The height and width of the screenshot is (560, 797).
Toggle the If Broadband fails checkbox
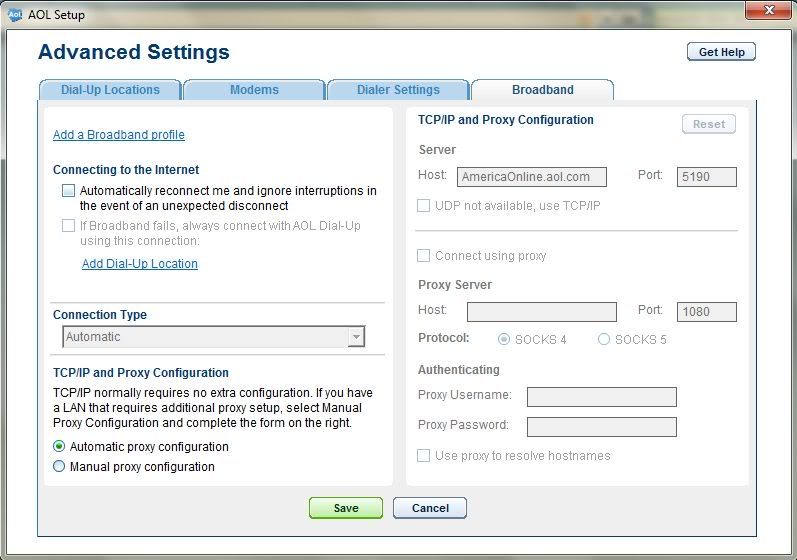pos(69,226)
